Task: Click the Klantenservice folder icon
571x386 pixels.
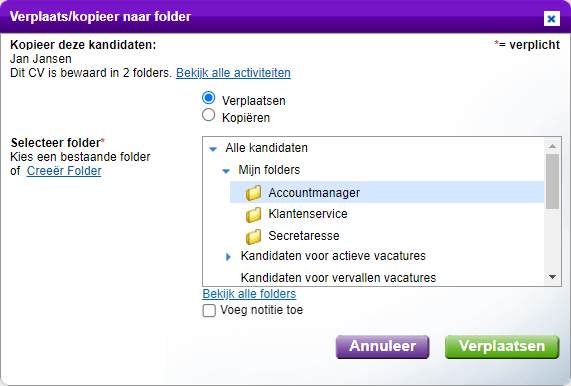Action: click(253, 214)
